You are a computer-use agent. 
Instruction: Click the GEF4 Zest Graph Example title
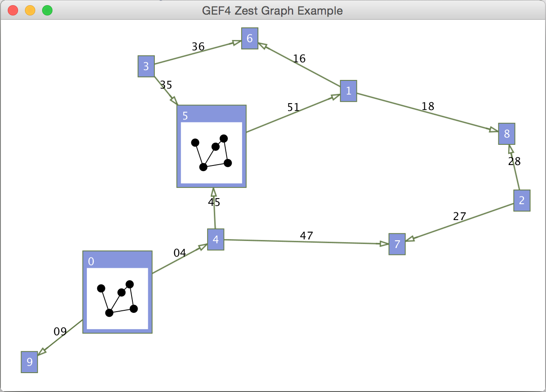tap(273, 11)
